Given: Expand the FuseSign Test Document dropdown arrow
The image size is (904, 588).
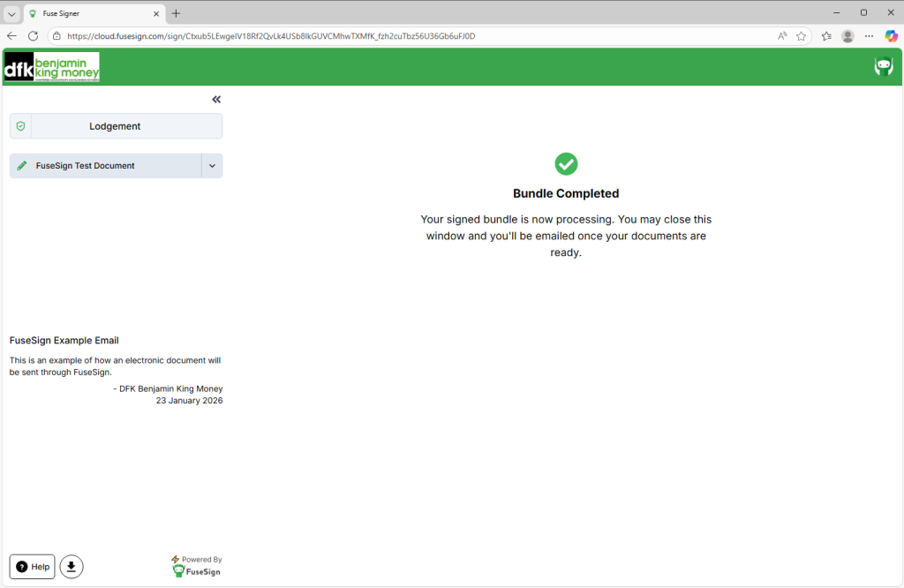Looking at the screenshot, I should pos(212,166).
